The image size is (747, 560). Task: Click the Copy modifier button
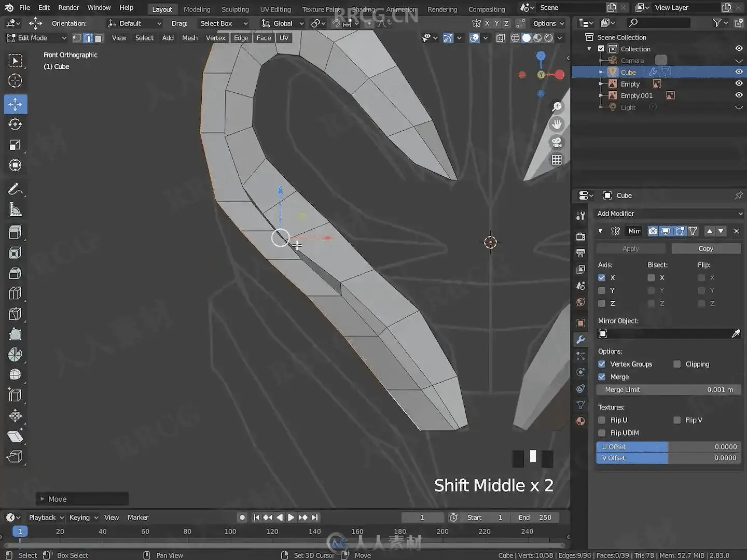click(x=706, y=248)
